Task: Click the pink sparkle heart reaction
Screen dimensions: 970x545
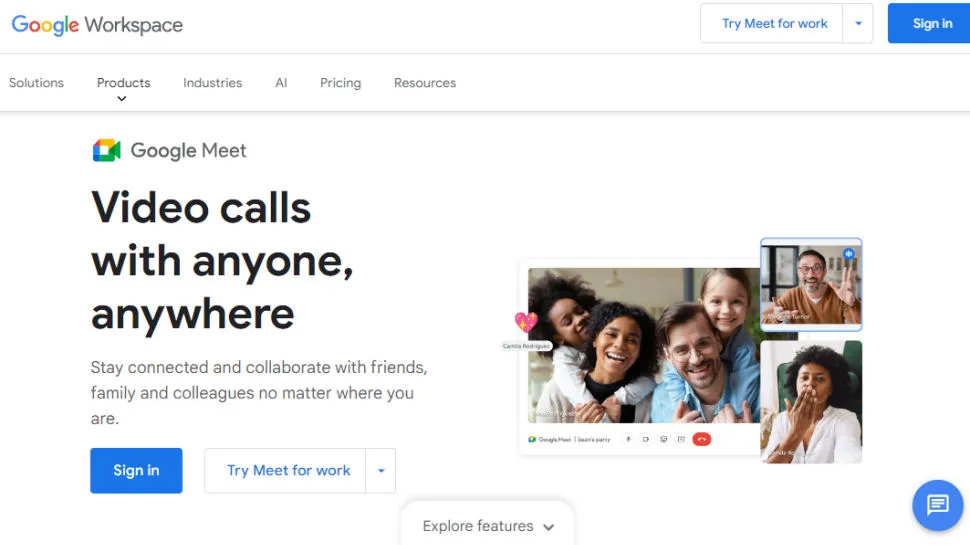Action: [x=526, y=322]
